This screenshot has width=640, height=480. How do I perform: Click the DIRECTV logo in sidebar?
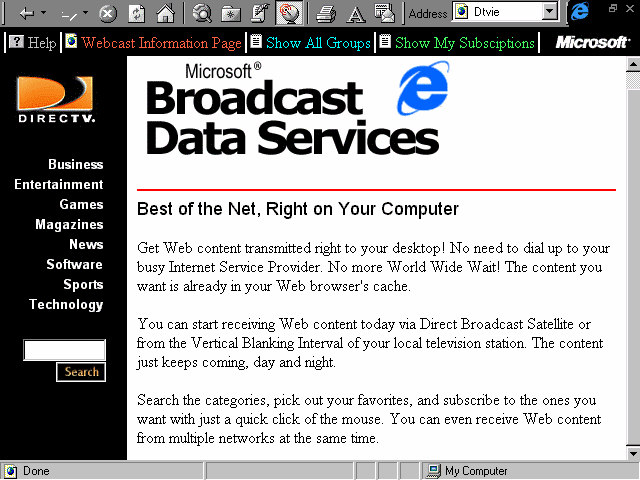(56, 100)
